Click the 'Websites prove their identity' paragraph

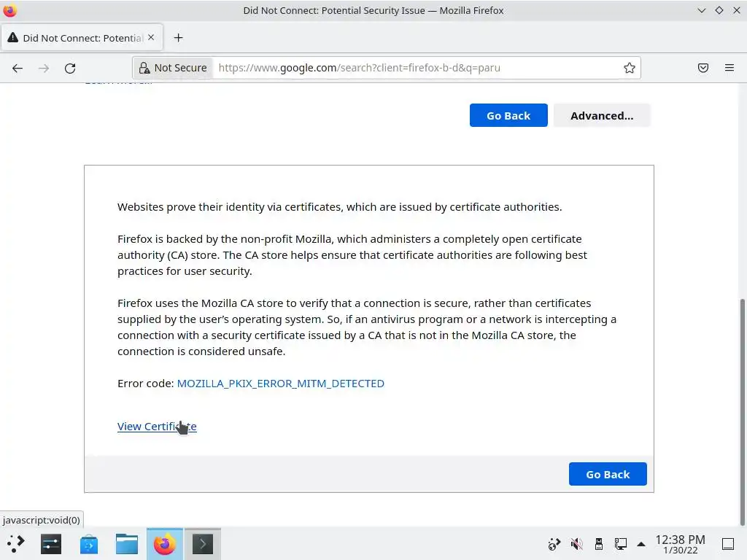point(340,206)
